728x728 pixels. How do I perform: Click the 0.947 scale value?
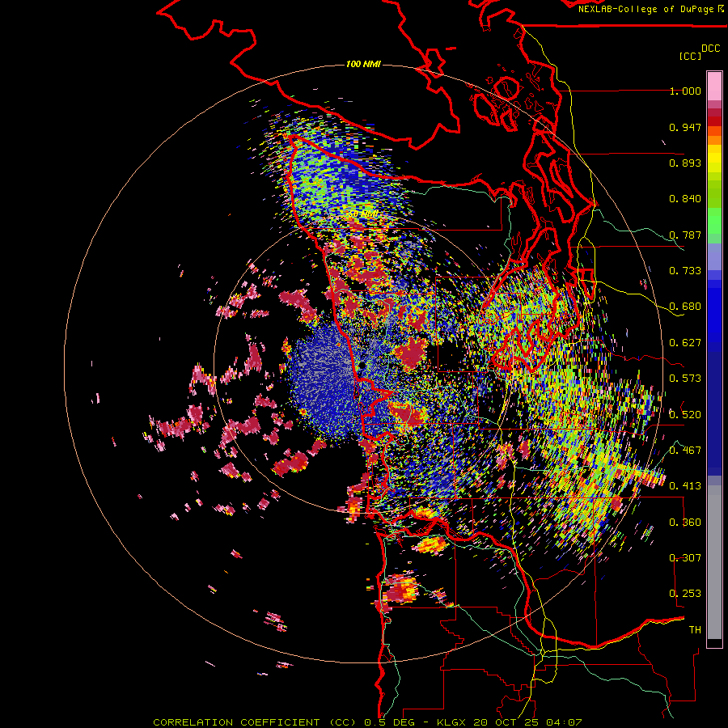click(x=685, y=127)
